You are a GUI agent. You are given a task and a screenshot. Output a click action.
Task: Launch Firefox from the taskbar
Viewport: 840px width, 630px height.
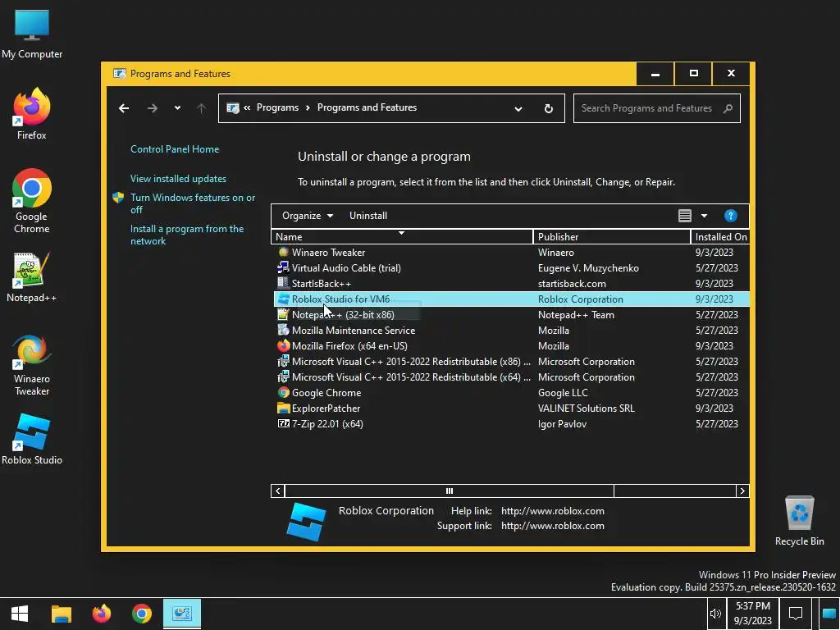coord(101,614)
